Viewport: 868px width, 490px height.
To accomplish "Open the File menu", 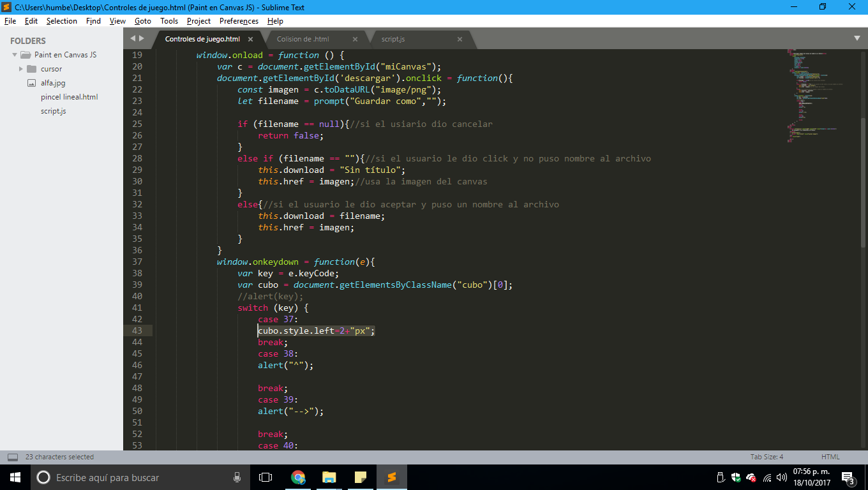I will pyautogui.click(x=10, y=21).
